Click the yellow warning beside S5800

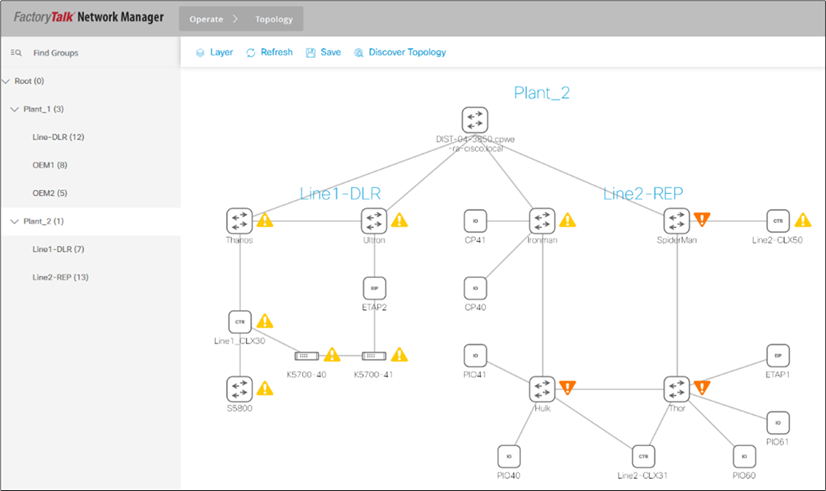tap(265, 388)
